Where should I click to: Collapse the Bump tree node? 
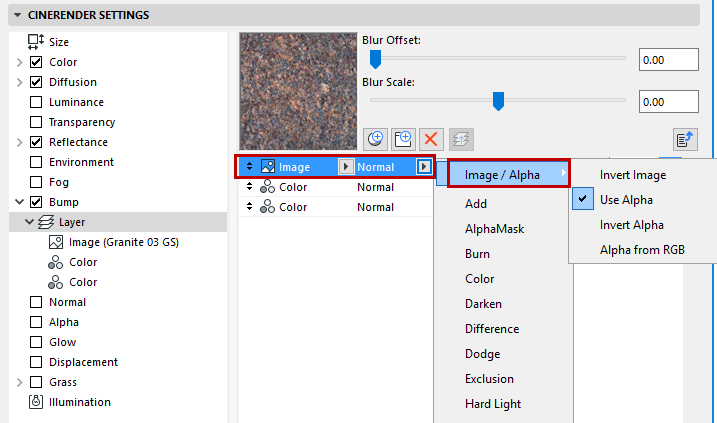(x=19, y=202)
